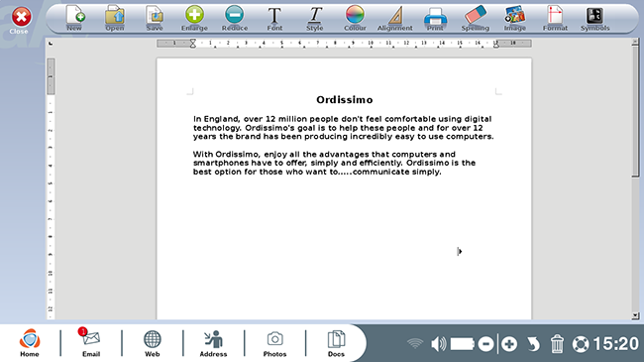Go to the Home screen

30,343
